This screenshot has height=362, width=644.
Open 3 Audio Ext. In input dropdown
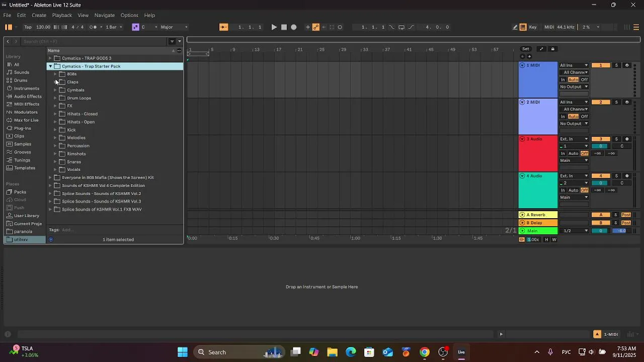coord(574,139)
